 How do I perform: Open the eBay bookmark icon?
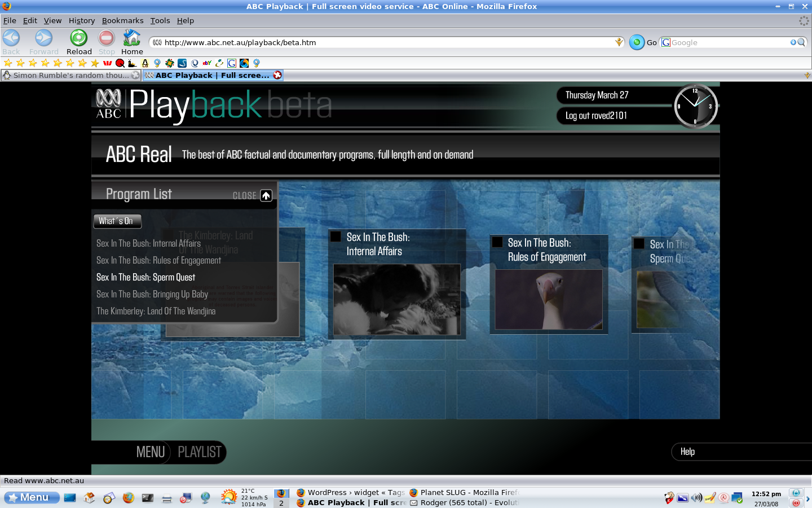coord(207,63)
